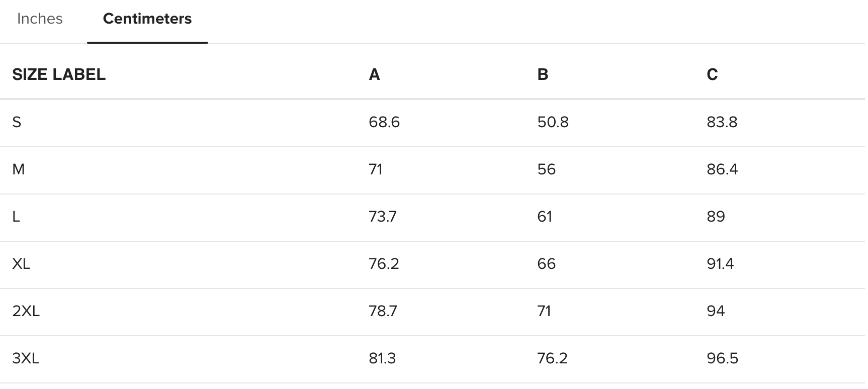
Task: Select the 3XL size row label
Action: [x=26, y=358]
